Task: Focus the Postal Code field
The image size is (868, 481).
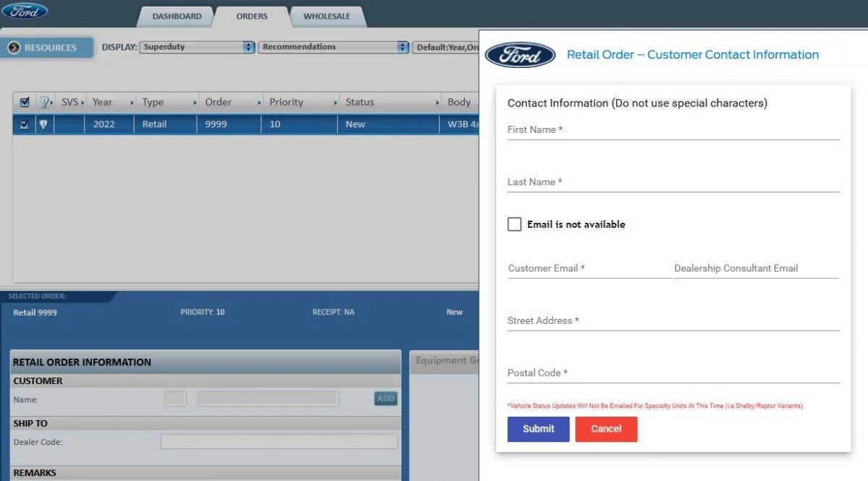Action: (673, 373)
